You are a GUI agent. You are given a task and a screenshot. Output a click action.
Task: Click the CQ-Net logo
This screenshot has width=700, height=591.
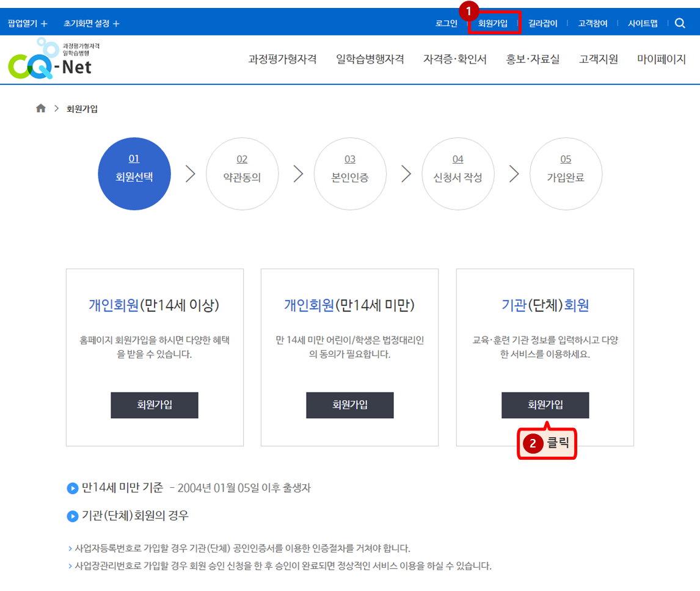click(54, 59)
